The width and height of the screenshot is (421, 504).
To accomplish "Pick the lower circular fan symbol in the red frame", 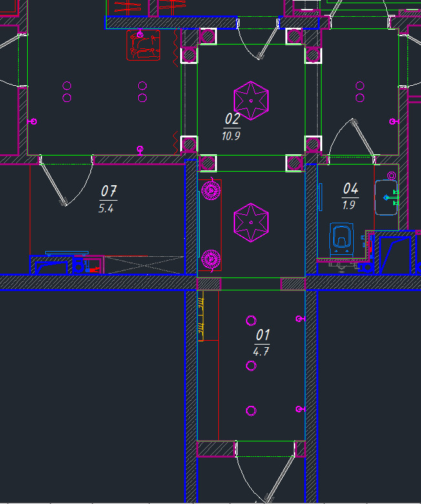I will pos(211,258).
